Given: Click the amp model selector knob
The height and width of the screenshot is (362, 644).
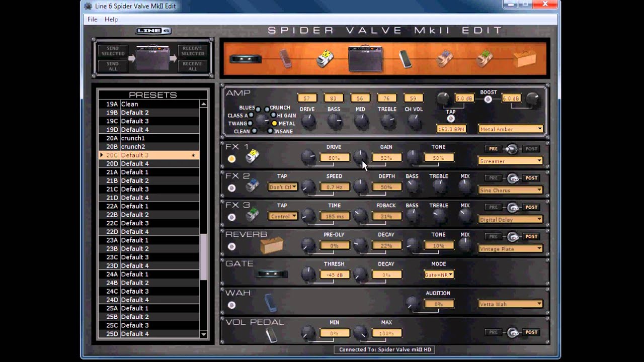Looking at the screenshot, I should [x=262, y=120].
